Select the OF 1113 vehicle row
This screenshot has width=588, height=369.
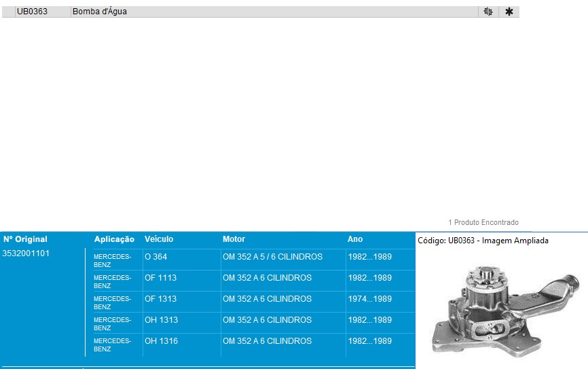pyautogui.click(x=160, y=278)
